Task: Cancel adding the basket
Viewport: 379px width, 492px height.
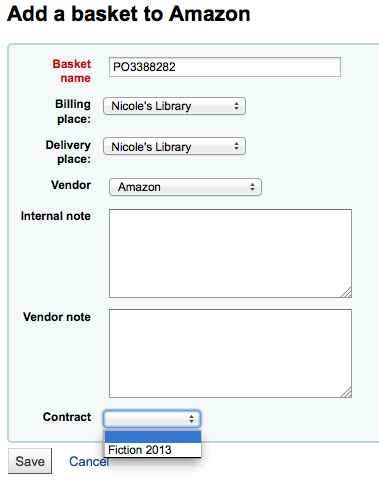Action: (89, 461)
